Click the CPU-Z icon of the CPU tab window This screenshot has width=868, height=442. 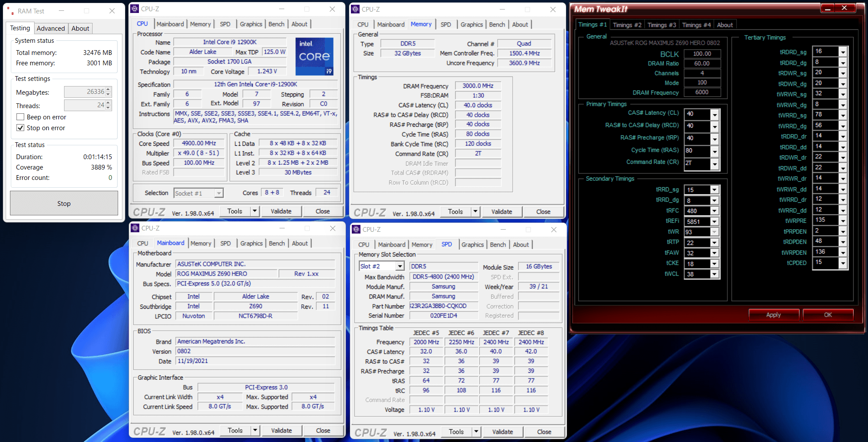pyautogui.click(x=135, y=9)
